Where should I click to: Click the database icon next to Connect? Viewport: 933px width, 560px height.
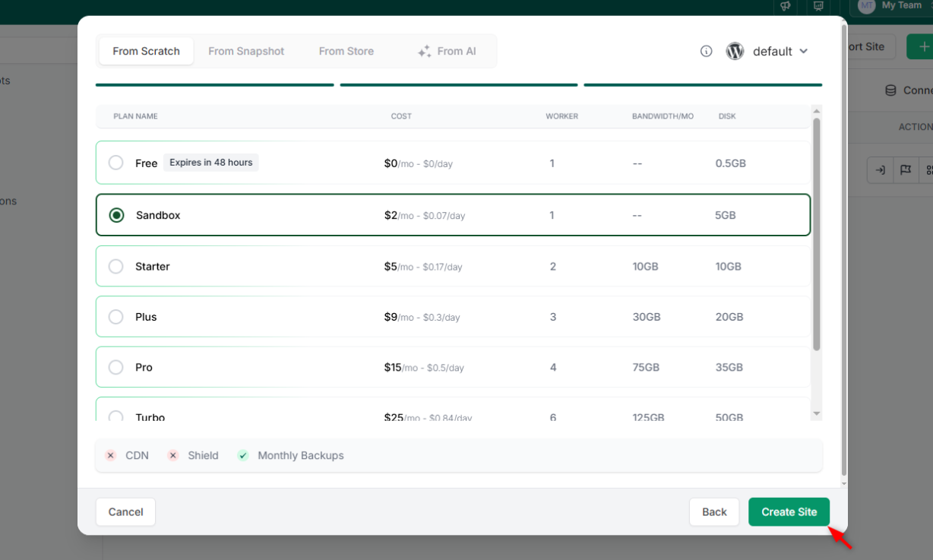pos(890,90)
